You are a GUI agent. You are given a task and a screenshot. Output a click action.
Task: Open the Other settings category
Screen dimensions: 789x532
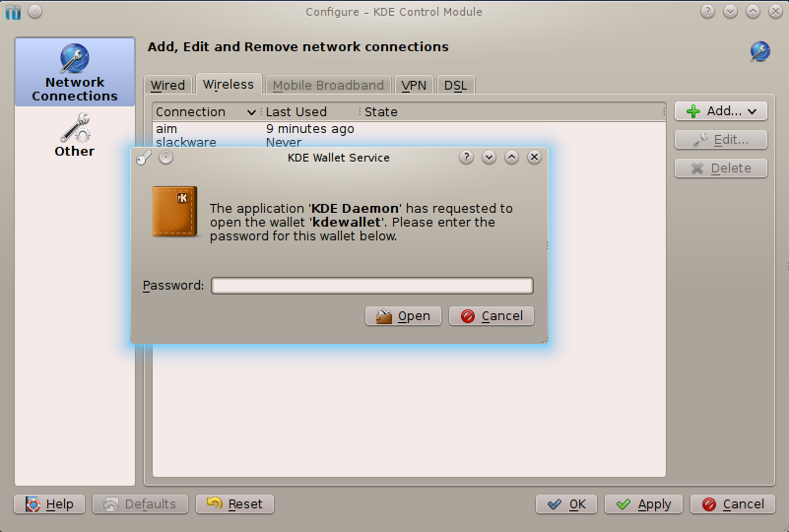point(75,135)
